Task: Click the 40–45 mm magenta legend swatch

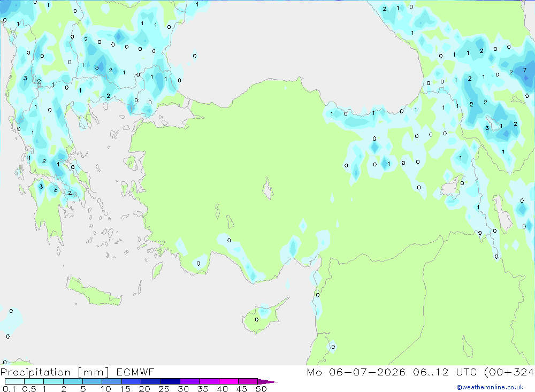Action: point(228,381)
